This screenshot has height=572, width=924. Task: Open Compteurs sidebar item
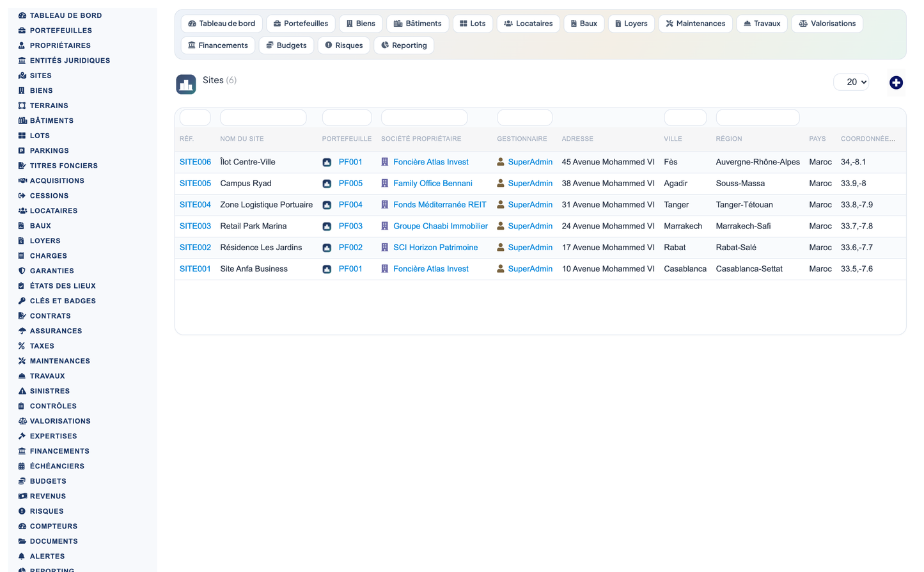[53, 527]
